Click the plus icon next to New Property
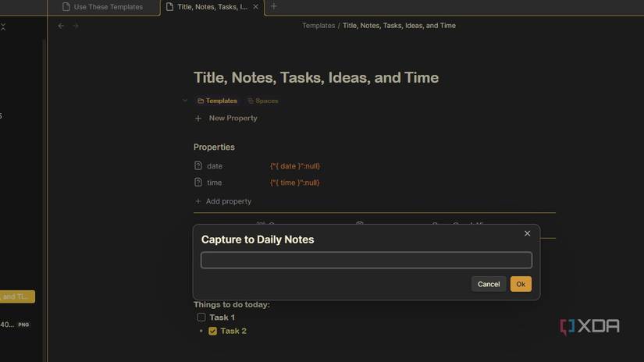Screen dimensions: 644x362 (x=198, y=119)
